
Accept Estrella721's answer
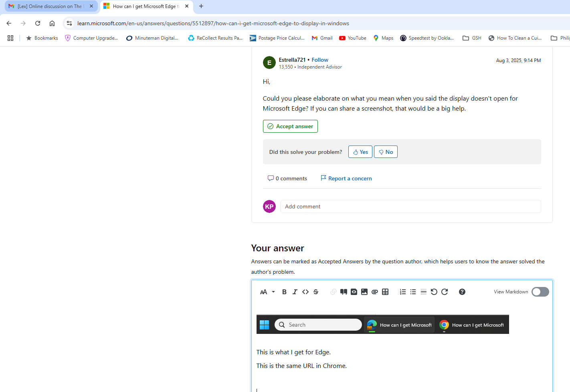pos(290,126)
